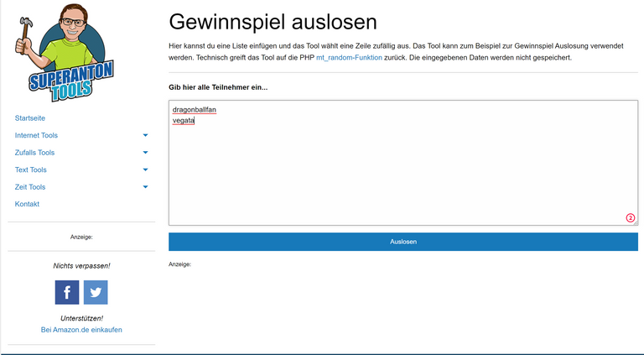
Task: Click the word dragonballfan in the list
Action: (x=195, y=110)
